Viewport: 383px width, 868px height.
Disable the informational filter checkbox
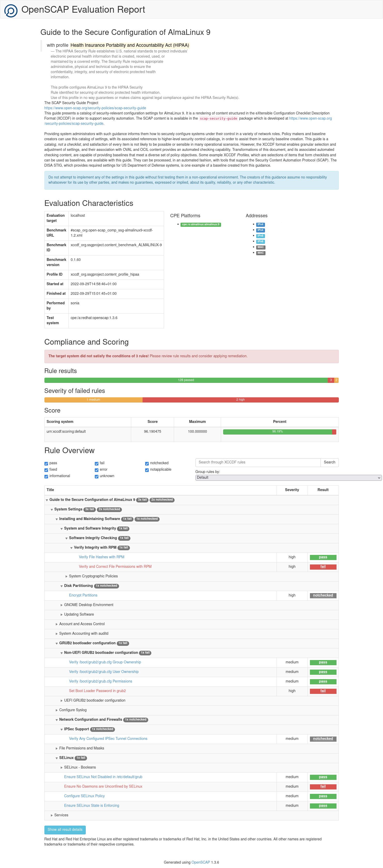[x=46, y=476]
